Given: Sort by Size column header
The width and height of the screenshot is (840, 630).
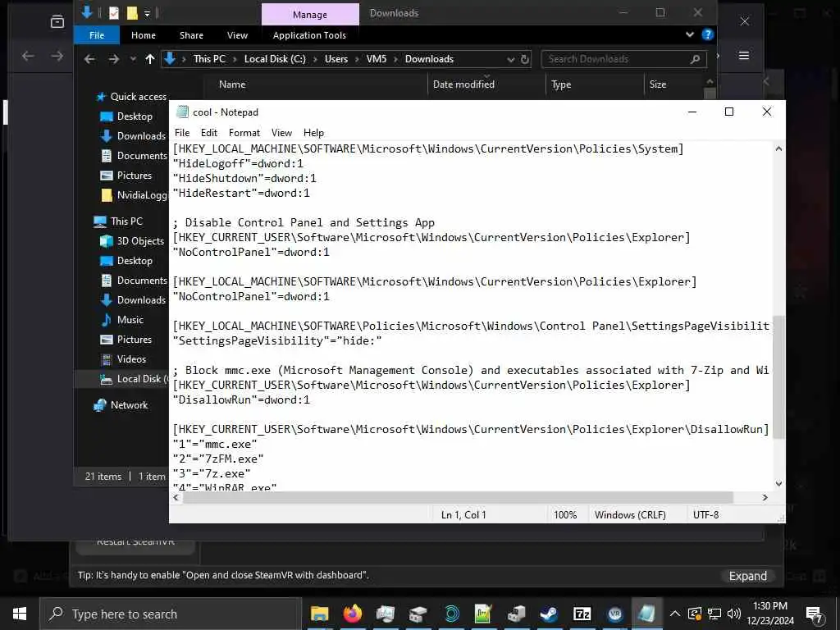Looking at the screenshot, I should [657, 84].
